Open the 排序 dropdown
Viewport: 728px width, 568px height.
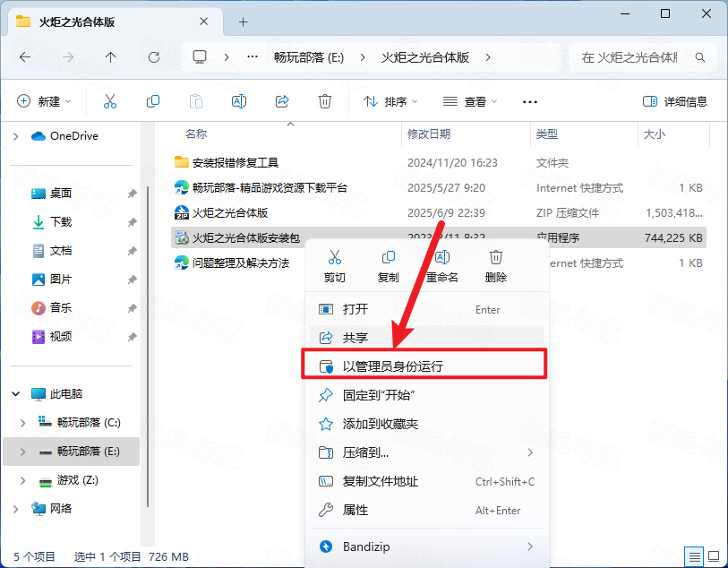pyautogui.click(x=390, y=101)
